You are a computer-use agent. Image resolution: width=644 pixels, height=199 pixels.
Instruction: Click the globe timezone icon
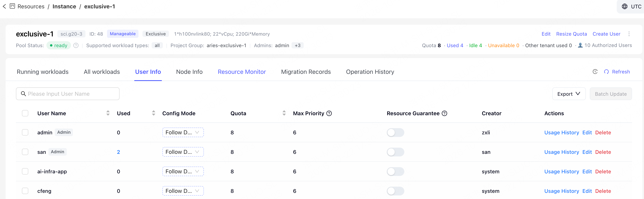coord(624,7)
